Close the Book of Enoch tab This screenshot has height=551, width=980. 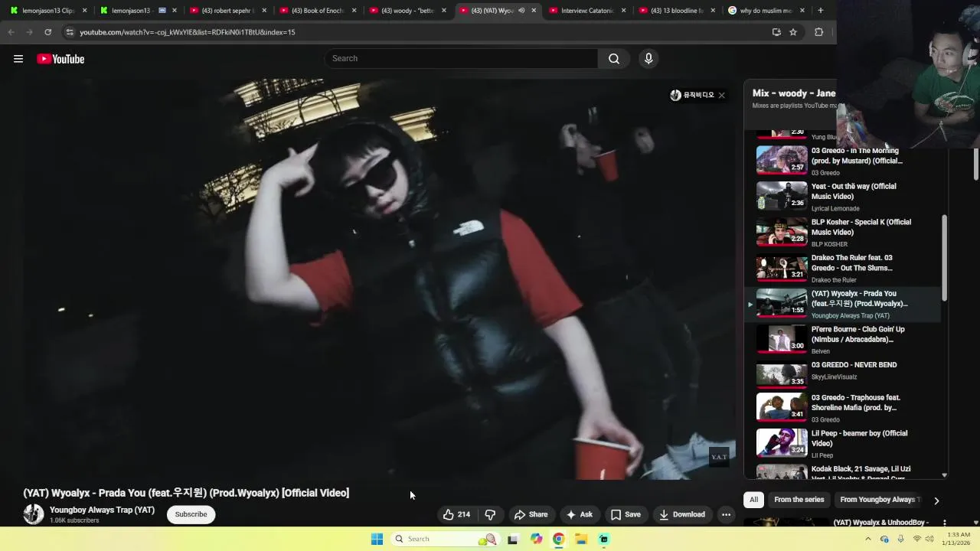tap(354, 11)
